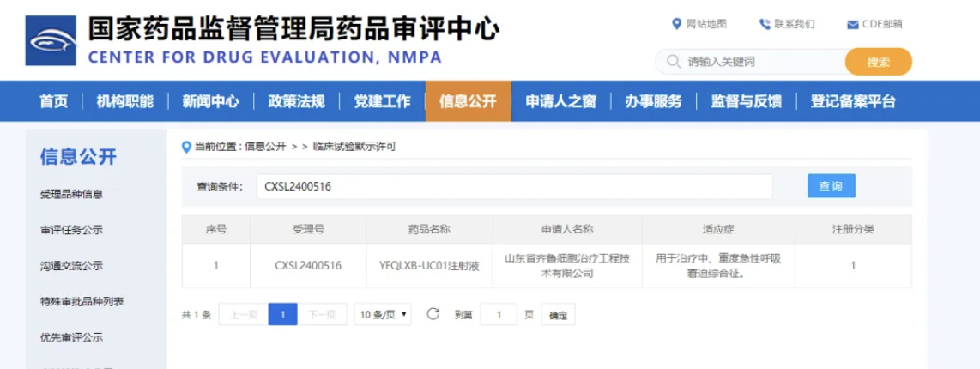This screenshot has height=369, width=980.
Task: Click the refresh icon in pagination
Action: [x=433, y=314]
